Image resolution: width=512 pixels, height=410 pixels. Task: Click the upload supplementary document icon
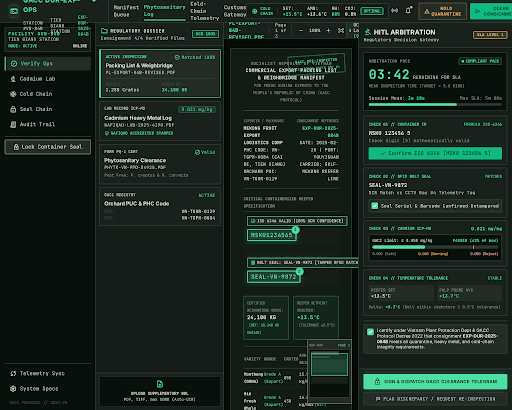[160, 384]
